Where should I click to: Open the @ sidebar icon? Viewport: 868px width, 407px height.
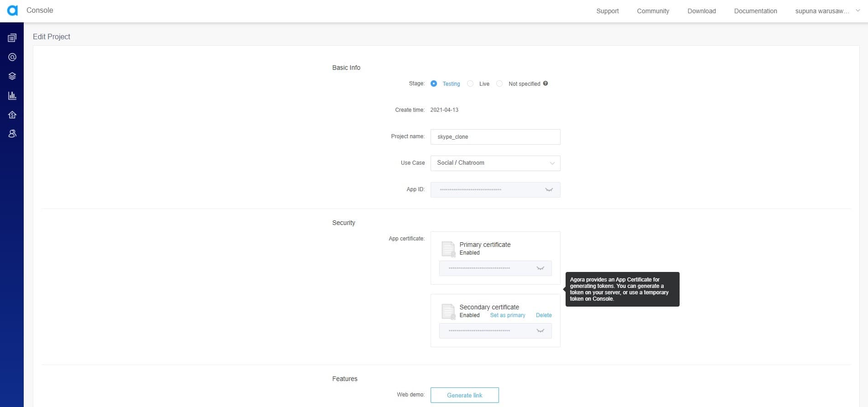(x=12, y=57)
